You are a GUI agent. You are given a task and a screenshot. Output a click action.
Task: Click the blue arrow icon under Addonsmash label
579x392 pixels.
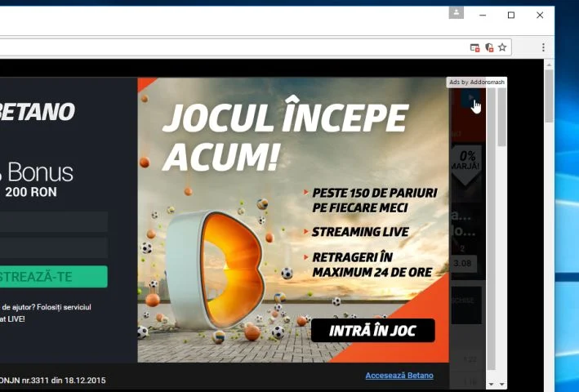pos(470,98)
